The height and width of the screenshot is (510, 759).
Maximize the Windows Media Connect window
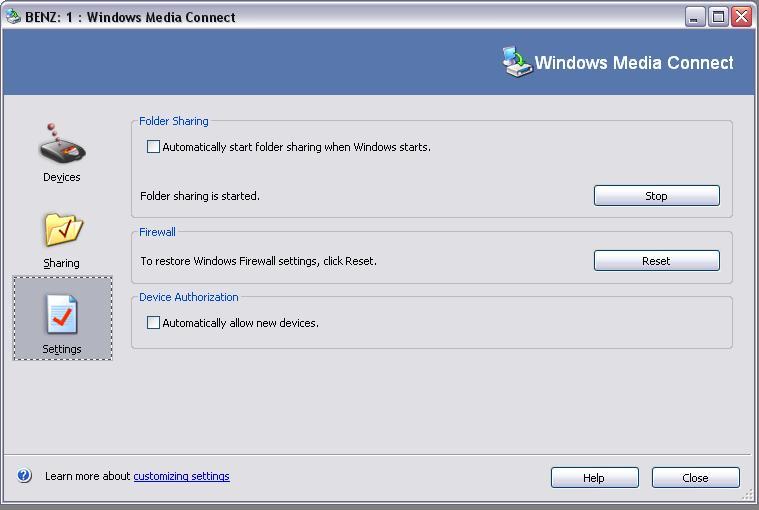(x=718, y=17)
